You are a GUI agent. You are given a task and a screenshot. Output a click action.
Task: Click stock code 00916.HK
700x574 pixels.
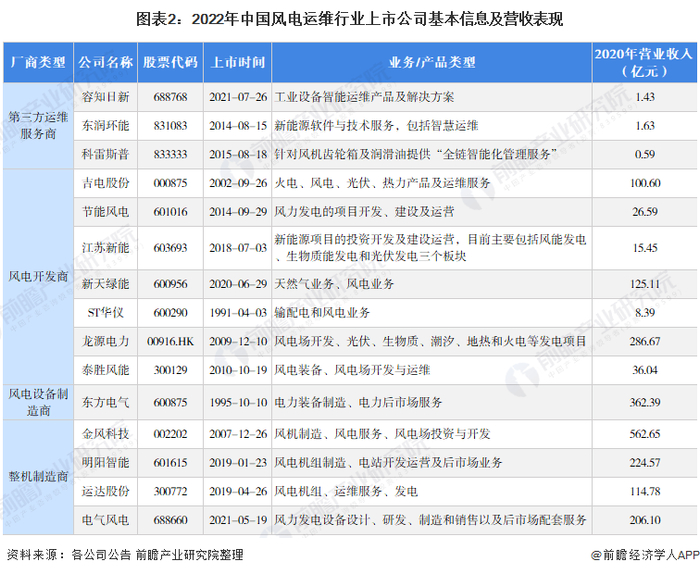click(x=170, y=341)
